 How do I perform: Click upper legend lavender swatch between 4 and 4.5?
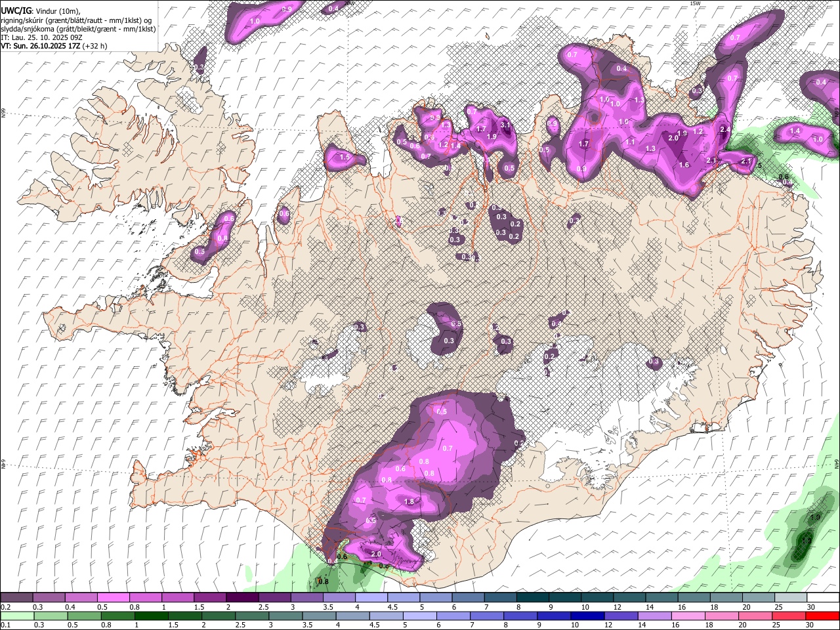point(371,598)
